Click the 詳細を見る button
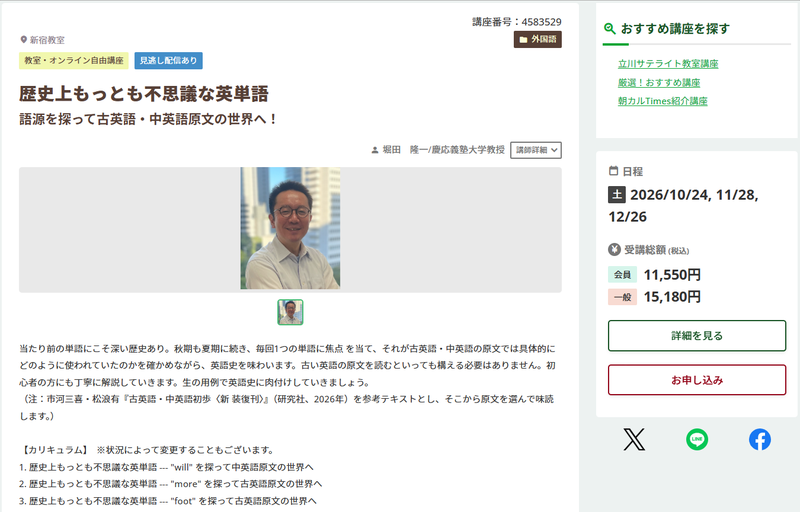The image size is (800, 512). click(697, 336)
